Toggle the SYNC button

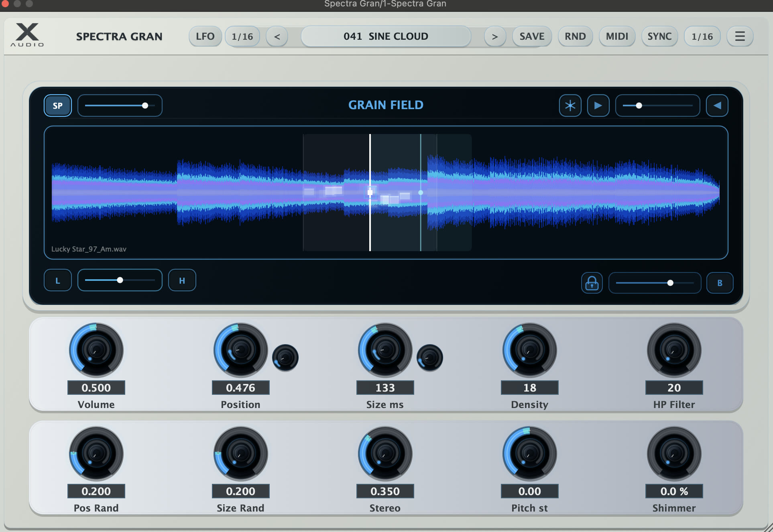click(x=659, y=37)
